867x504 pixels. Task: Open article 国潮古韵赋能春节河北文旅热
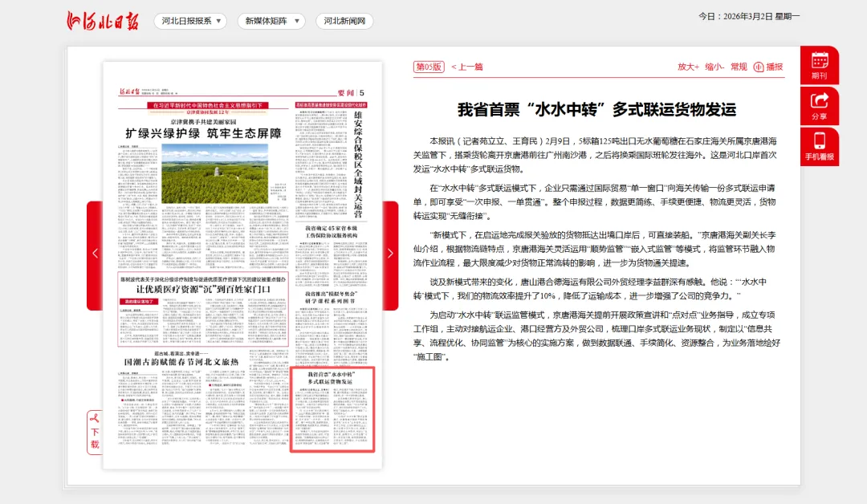(181, 361)
